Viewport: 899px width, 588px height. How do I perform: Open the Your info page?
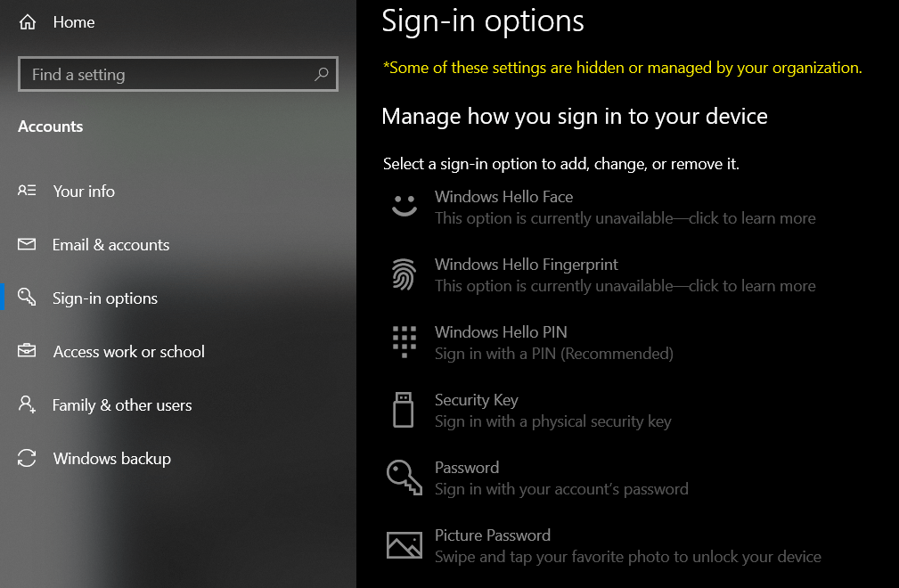coord(84,191)
